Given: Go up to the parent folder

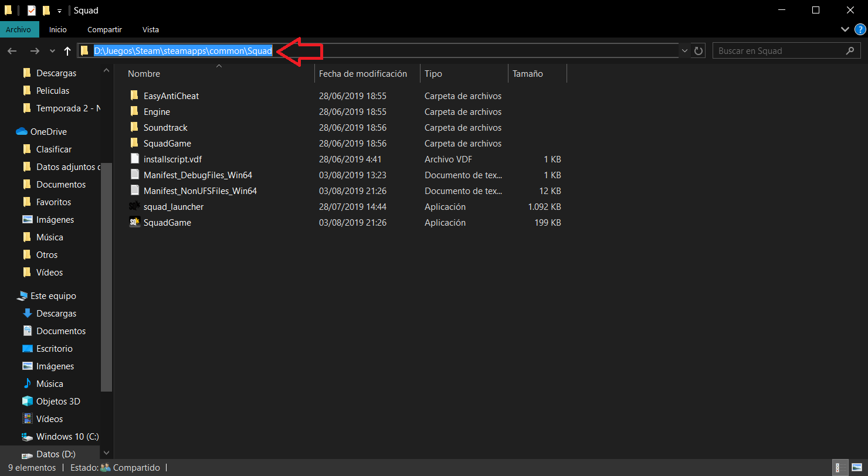Looking at the screenshot, I should (67, 51).
